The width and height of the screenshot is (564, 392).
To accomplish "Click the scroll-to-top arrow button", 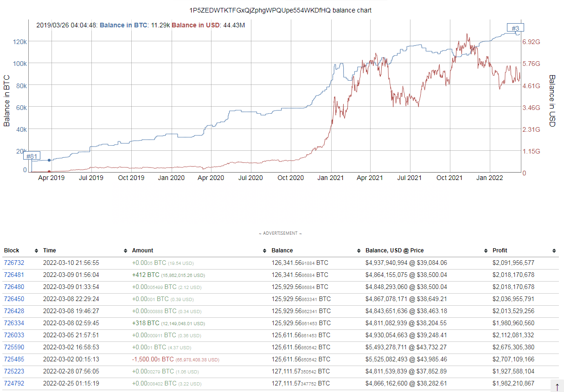I will click(557, 386).
